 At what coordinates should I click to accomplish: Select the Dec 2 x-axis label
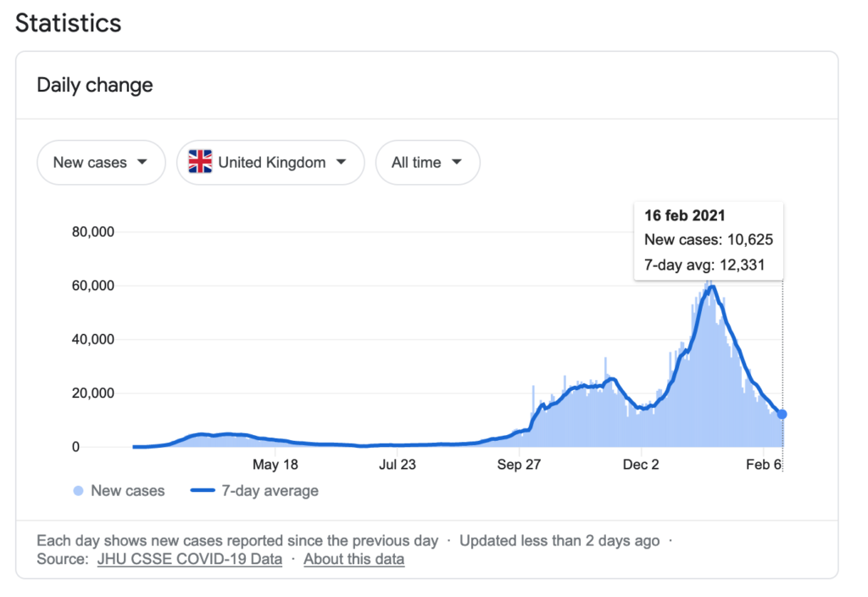641,465
